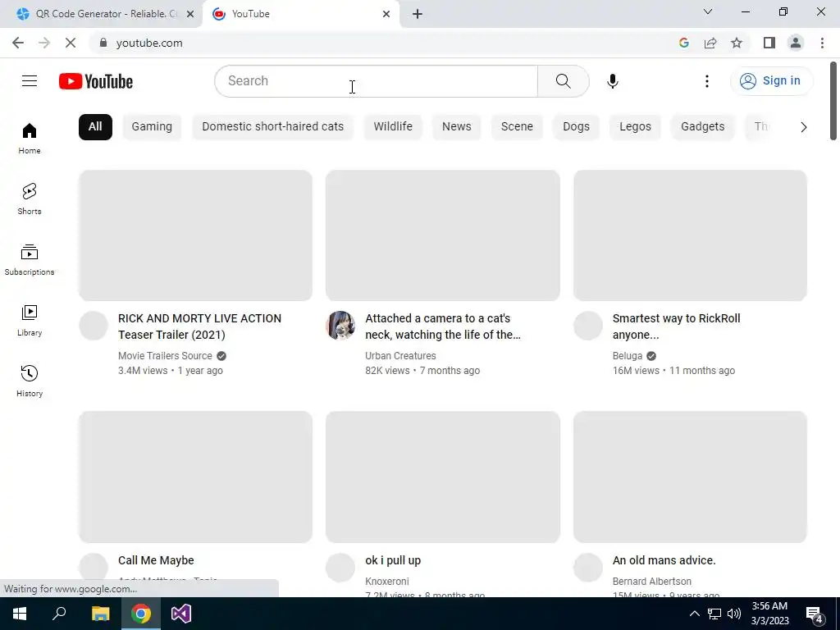The height and width of the screenshot is (630, 840).
Task: Open the Windows Start menu
Action: click(20, 614)
